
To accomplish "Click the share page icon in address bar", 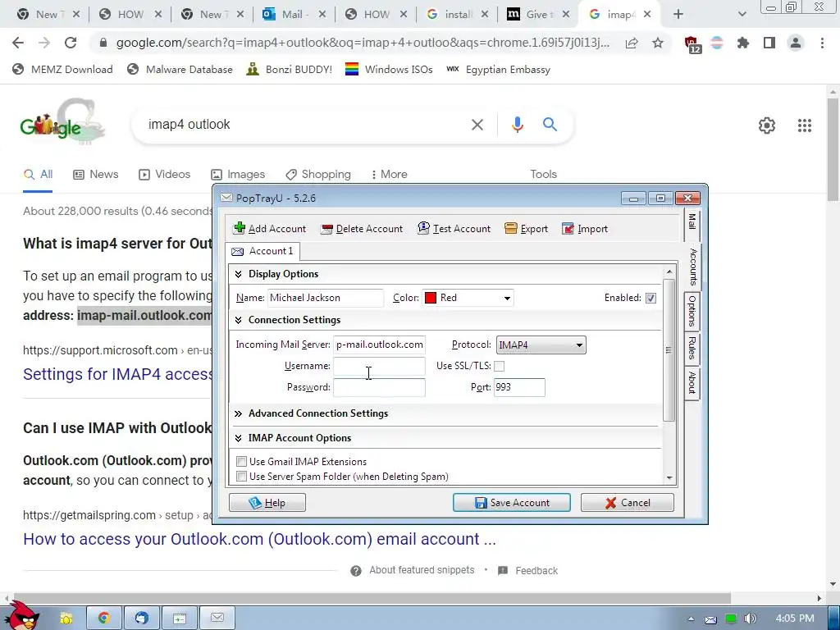I will click(x=632, y=43).
